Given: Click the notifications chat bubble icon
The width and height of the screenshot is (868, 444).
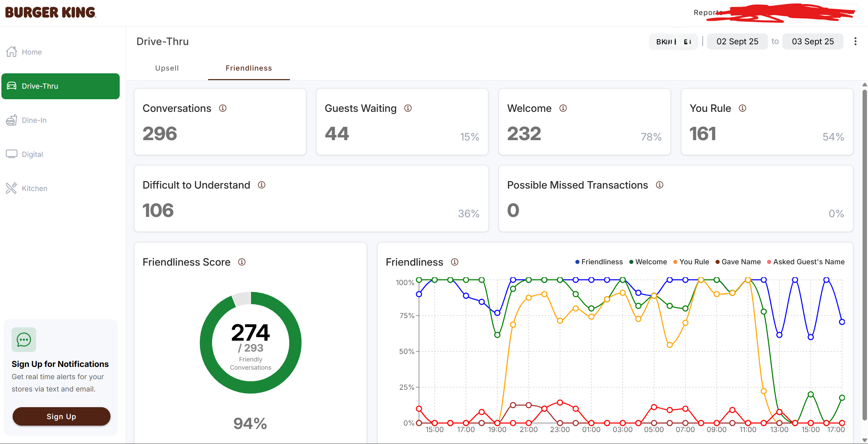Looking at the screenshot, I should 24,340.
